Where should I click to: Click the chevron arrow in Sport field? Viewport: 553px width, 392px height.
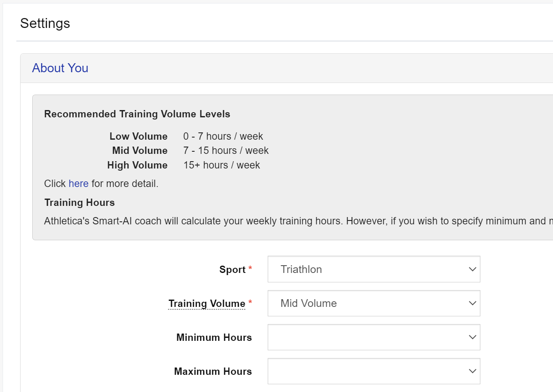[472, 269]
